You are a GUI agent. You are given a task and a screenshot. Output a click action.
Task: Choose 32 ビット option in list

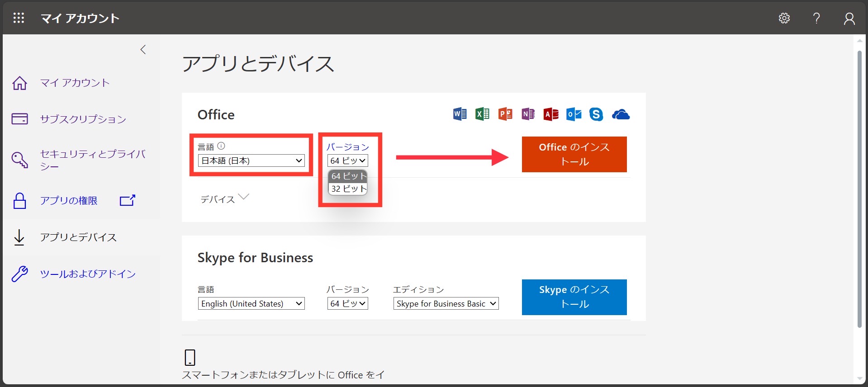[x=348, y=189]
